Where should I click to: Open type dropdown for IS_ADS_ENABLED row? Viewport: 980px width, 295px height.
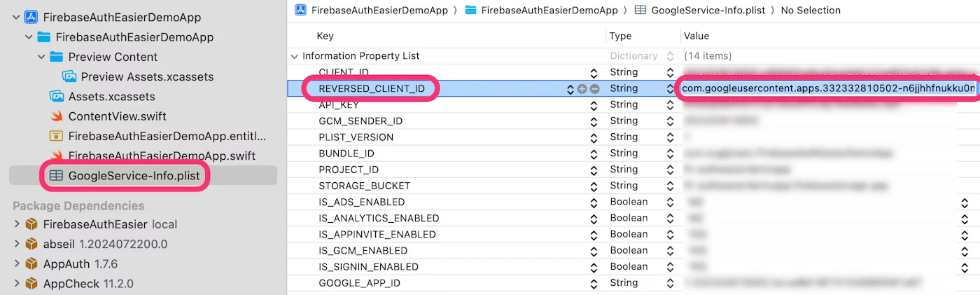669,202
